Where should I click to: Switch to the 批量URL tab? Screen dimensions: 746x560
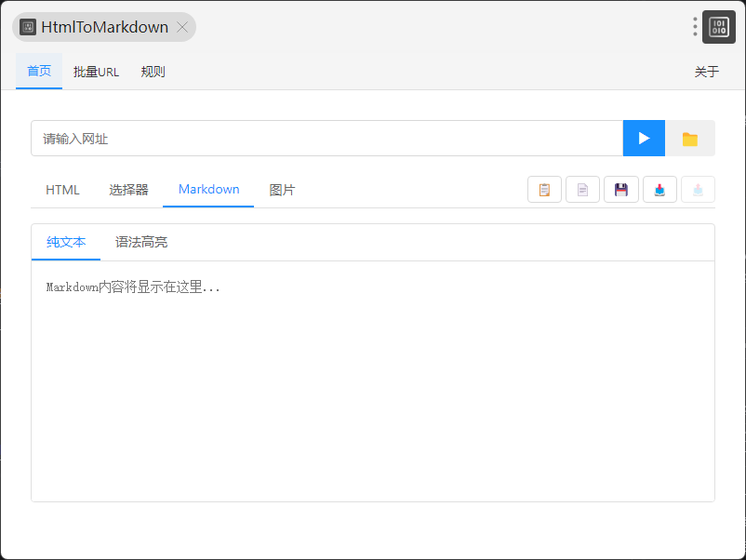pyautogui.click(x=96, y=72)
